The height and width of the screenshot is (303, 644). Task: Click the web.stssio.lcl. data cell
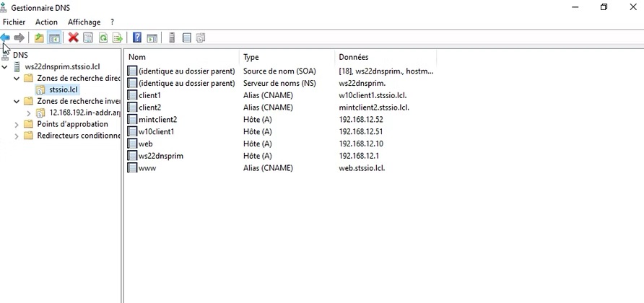pyautogui.click(x=362, y=168)
